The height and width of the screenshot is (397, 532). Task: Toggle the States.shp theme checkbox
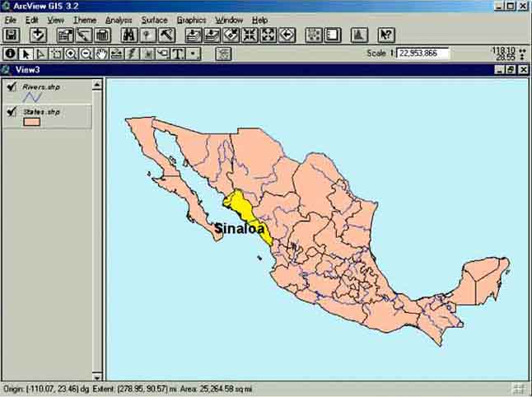[11, 111]
